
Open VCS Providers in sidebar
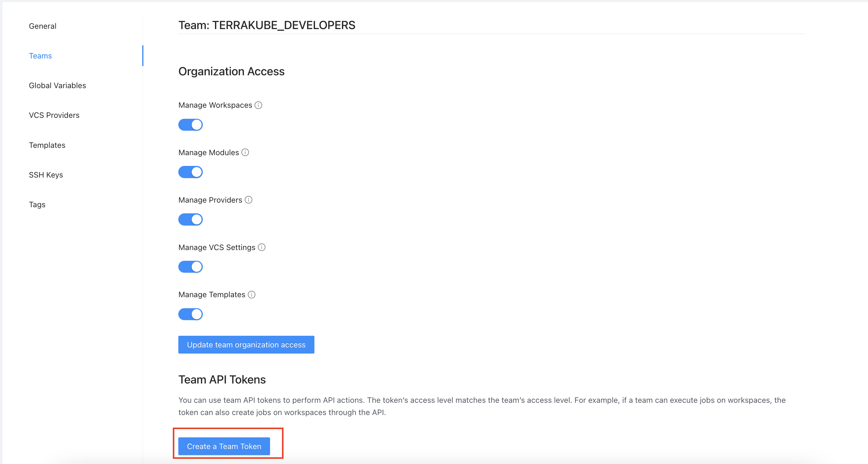click(x=54, y=115)
